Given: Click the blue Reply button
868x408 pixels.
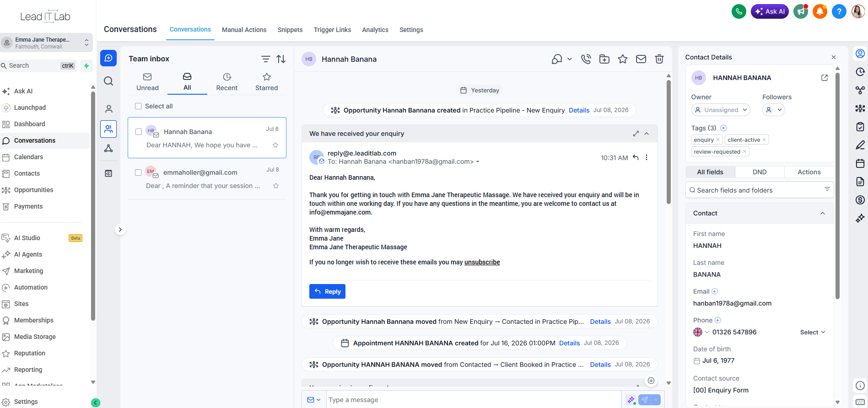Looking at the screenshot, I should (327, 291).
